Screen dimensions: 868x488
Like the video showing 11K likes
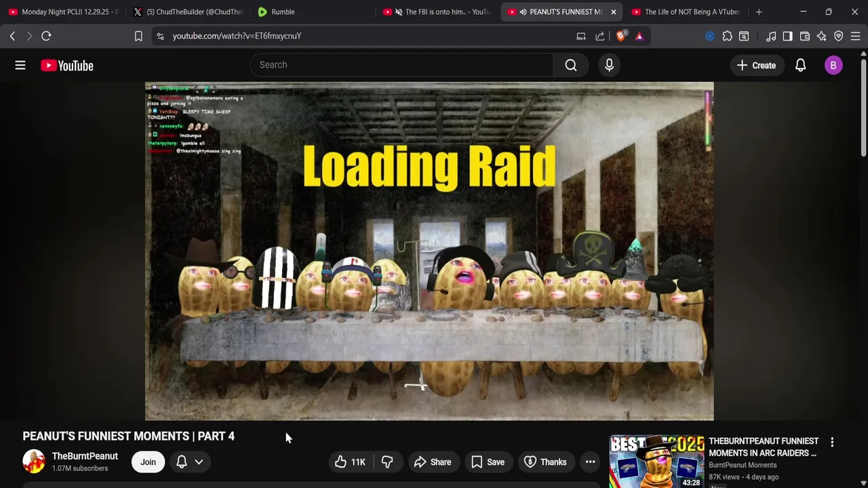(350, 462)
